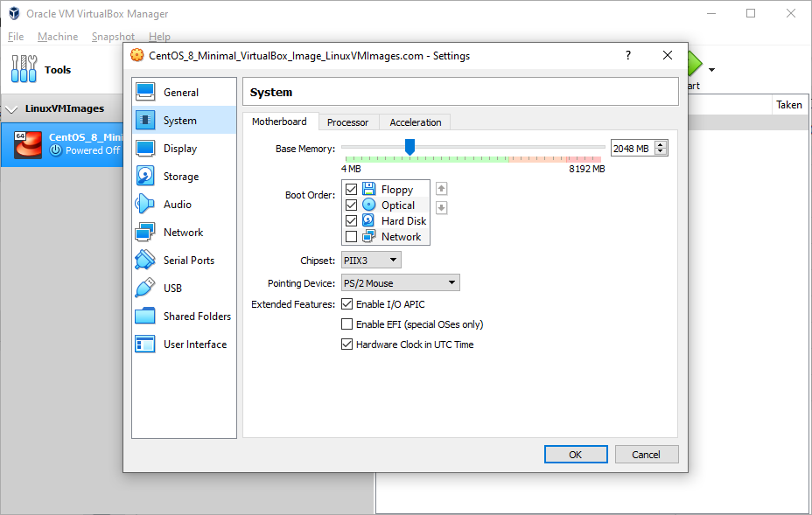Move boot device up with arrow button

[x=441, y=188]
